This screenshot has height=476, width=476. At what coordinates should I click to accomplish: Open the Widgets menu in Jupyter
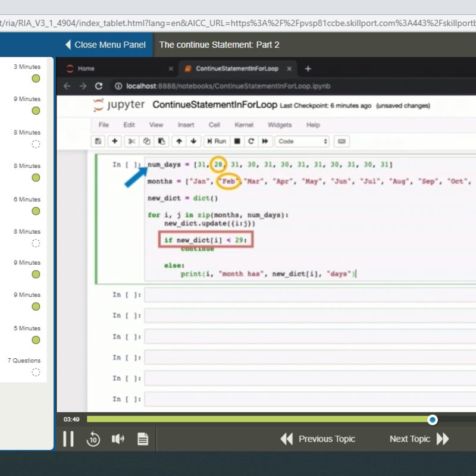tap(280, 125)
